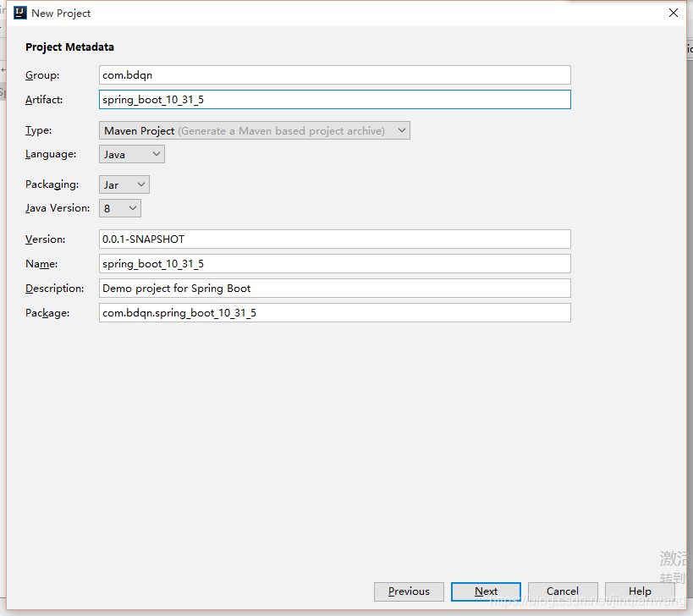Screen dimensions: 693x616
Task: Open Help for this dialog
Action: [x=640, y=591]
